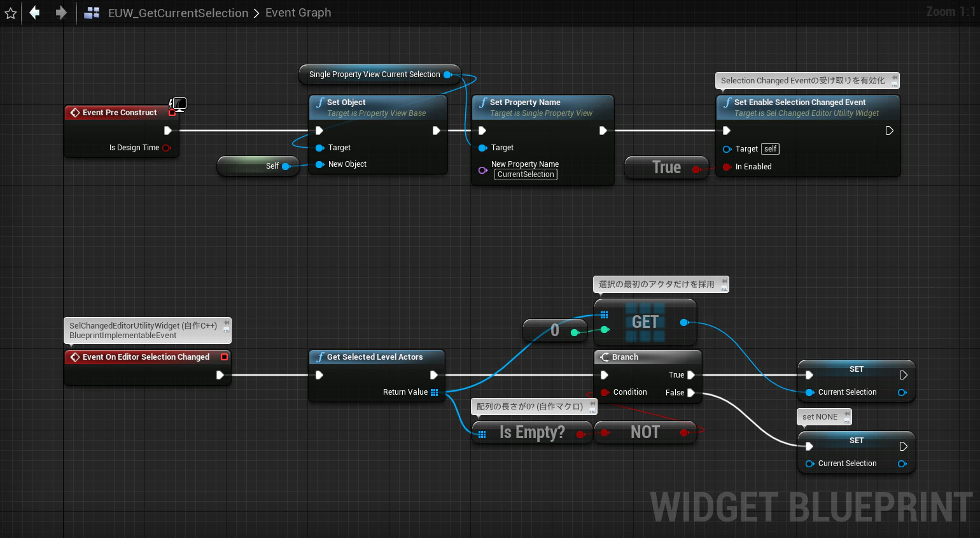
Task: Edit the CurrentSelection property name field
Action: click(x=526, y=174)
